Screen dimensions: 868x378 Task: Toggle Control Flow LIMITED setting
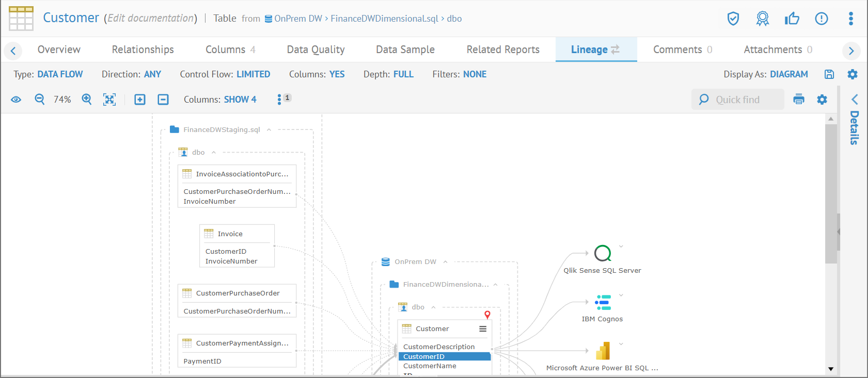(x=253, y=74)
